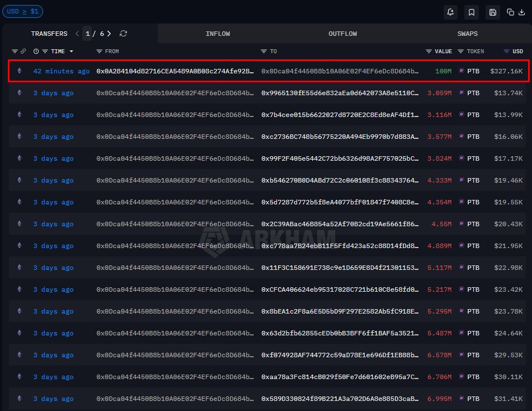Click the bookmark icon in top toolbar

[472, 12]
